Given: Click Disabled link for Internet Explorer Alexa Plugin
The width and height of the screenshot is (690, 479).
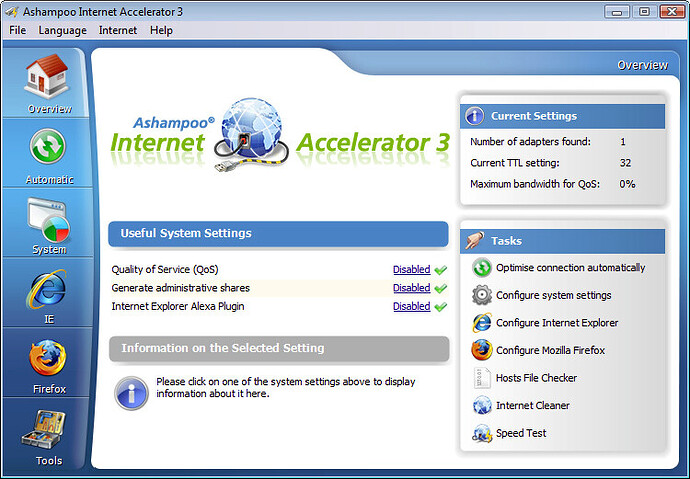Looking at the screenshot, I should [x=411, y=307].
